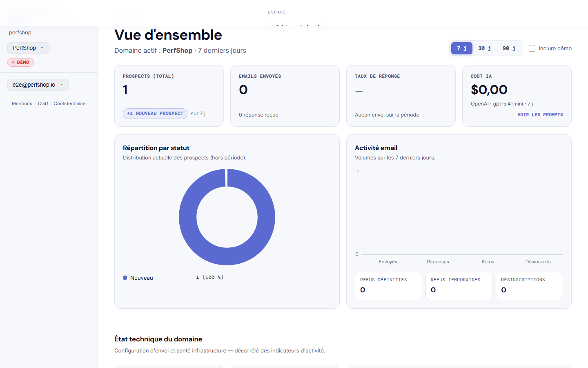Viewport: 588px width, 368px height.
Task: Click the 'Envoyés' axis label
Action: [x=388, y=262]
